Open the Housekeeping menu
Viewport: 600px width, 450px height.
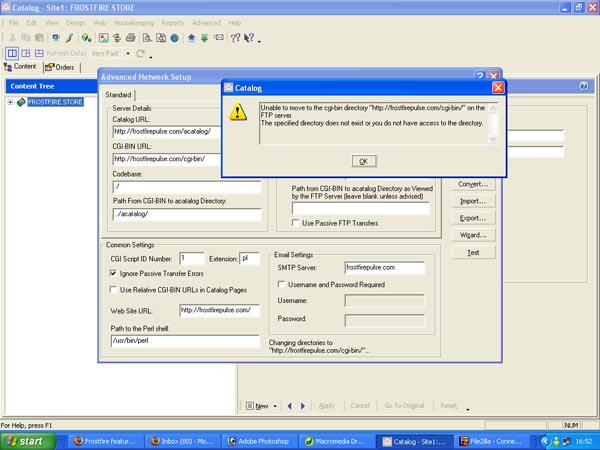click(x=134, y=22)
